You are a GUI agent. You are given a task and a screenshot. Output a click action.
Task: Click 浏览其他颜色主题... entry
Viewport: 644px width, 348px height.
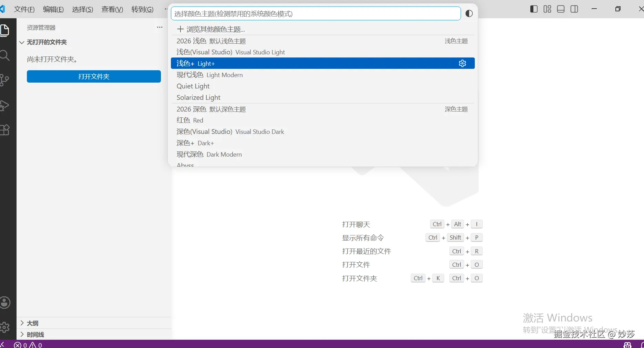pos(323,29)
